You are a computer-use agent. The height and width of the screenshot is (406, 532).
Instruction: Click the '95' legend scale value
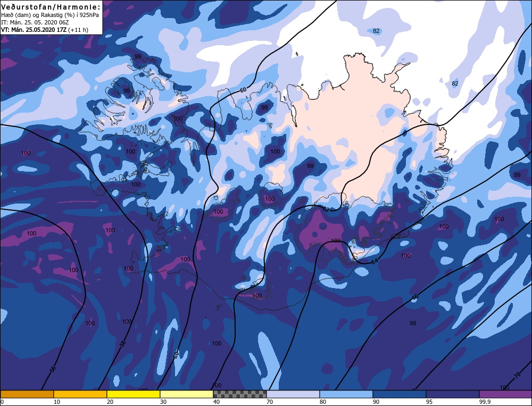429,402
